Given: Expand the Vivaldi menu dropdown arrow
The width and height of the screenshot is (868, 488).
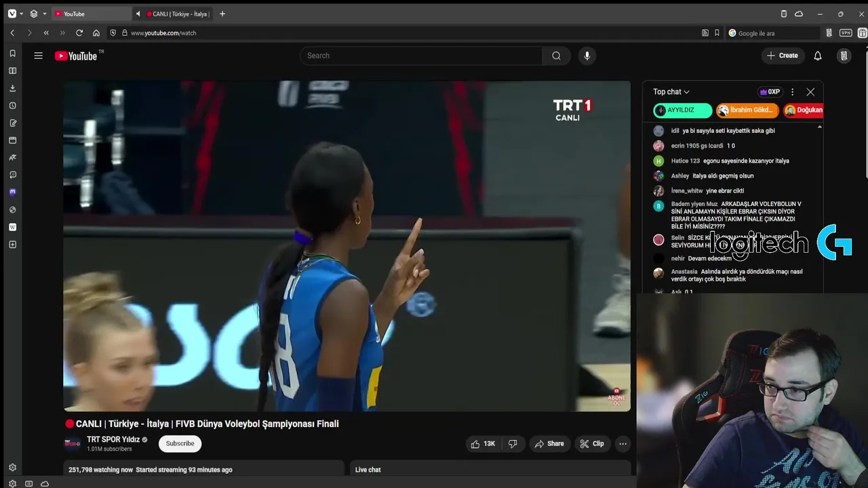Looking at the screenshot, I should (x=22, y=14).
